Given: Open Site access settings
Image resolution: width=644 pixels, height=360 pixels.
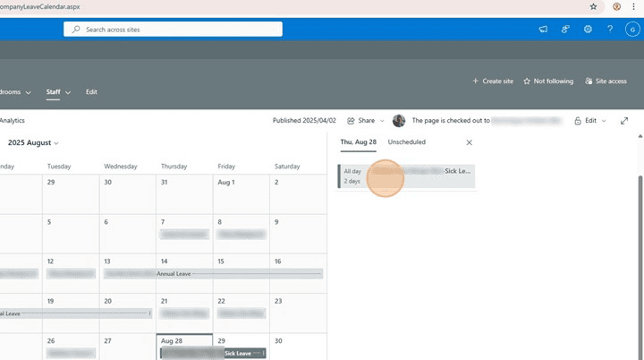Looking at the screenshot, I should tap(606, 81).
